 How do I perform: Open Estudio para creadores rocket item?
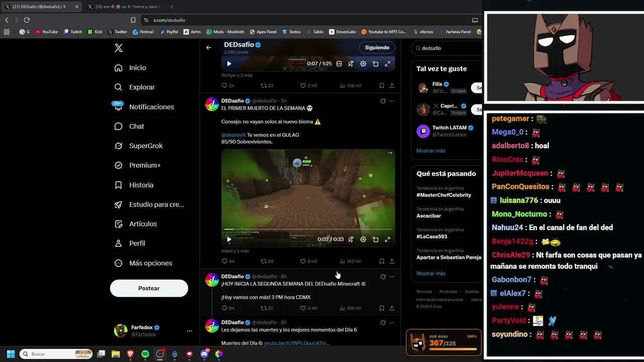tap(149, 205)
